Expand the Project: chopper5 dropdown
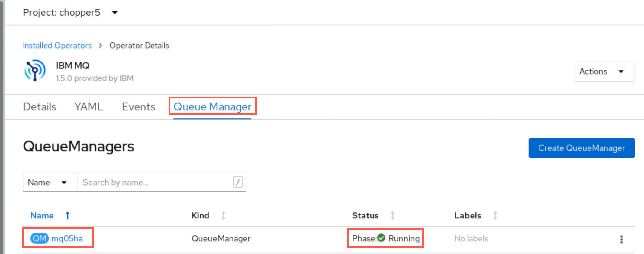Screen dimensions: 644x254 (70, 12)
